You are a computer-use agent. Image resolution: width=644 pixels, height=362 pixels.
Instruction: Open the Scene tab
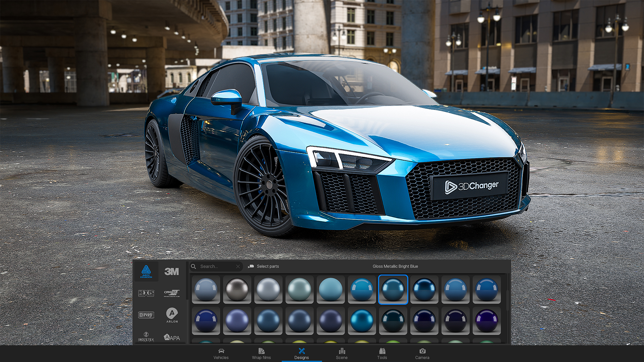tap(342, 354)
